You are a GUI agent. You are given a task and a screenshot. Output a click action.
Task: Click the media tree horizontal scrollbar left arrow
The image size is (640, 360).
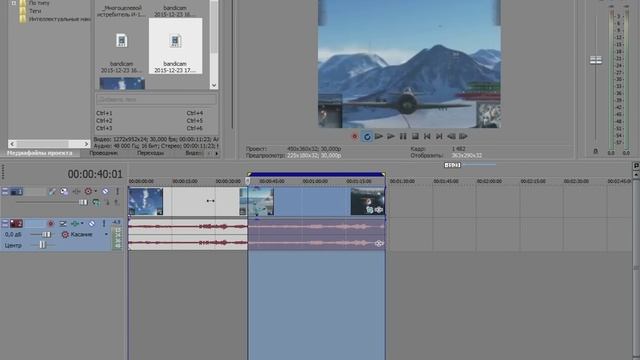pyautogui.click(x=12, y=144)
